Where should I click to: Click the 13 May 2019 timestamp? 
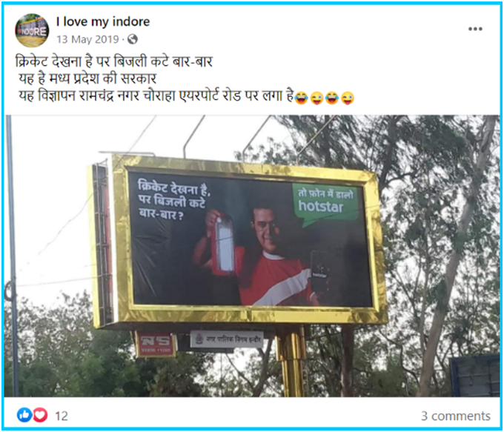coord(87,39)
